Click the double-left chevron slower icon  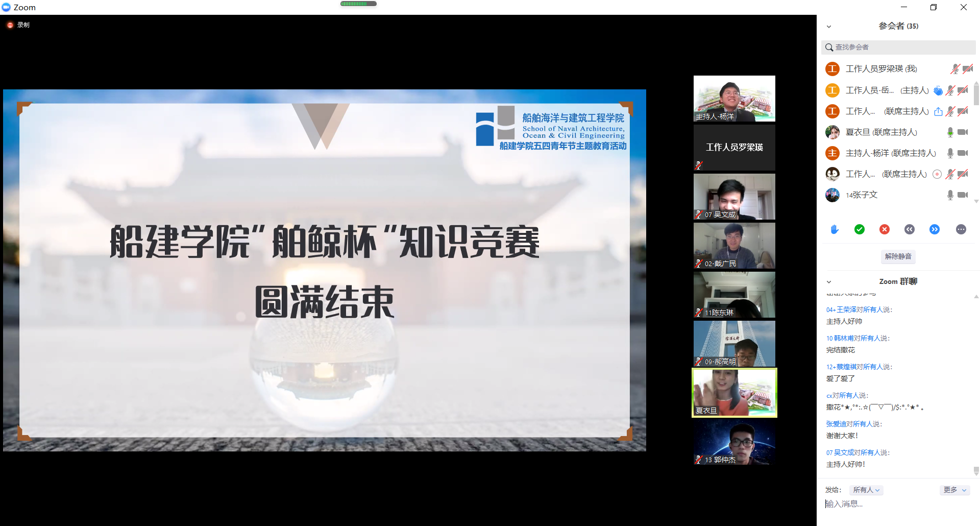point(910,229)
